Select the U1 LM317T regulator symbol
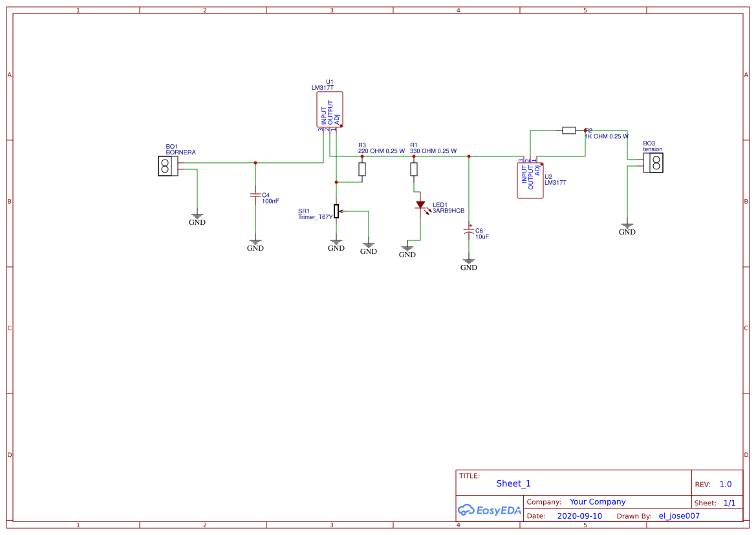 329,110
